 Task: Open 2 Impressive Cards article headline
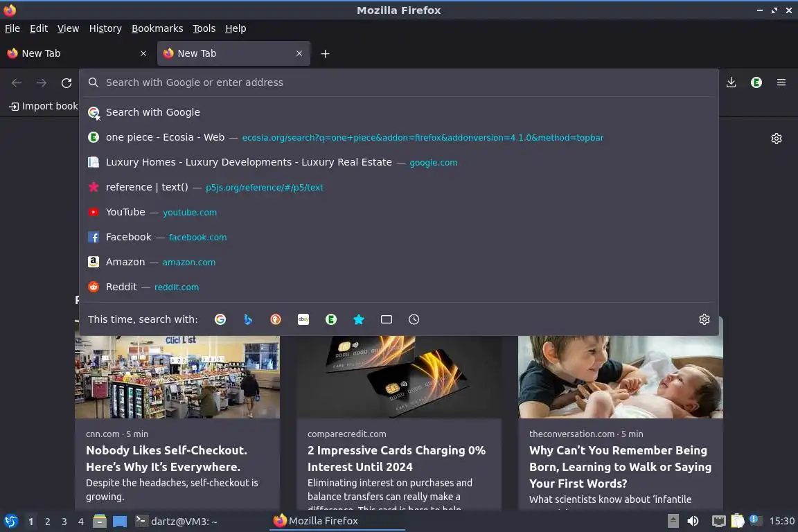pyautogui.click(x=396, y=459)
